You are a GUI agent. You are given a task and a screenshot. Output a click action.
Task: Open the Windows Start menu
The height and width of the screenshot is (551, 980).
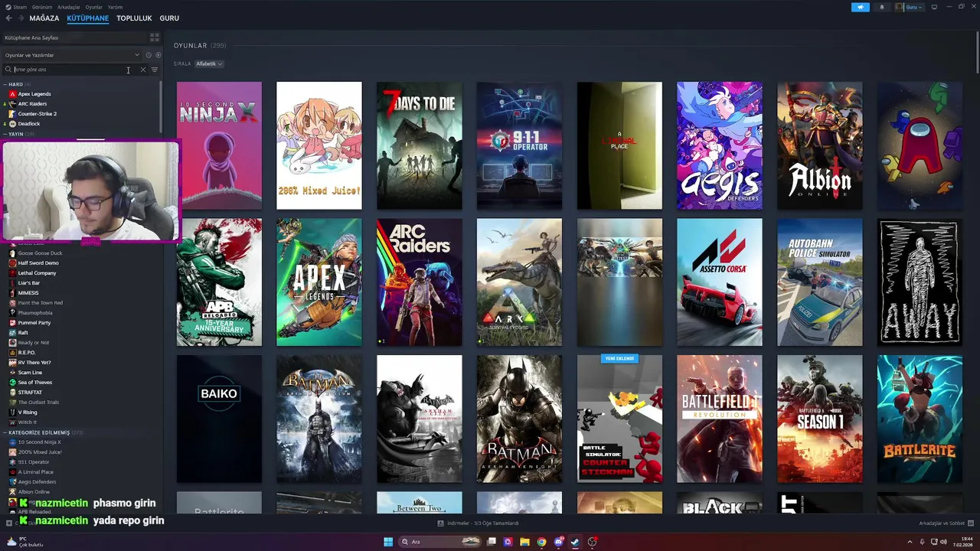388,542
